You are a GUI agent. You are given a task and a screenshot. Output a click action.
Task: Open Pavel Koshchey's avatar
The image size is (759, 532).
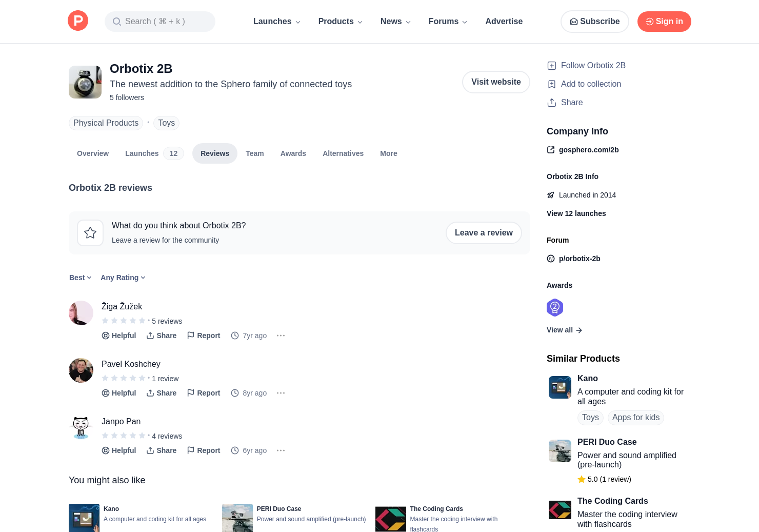pos(81,370)
